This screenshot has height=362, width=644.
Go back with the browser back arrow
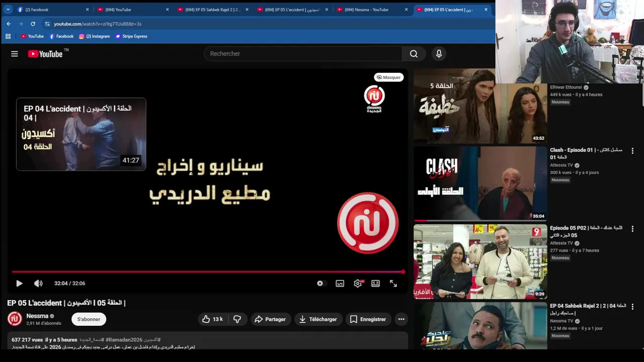point(9,24)
